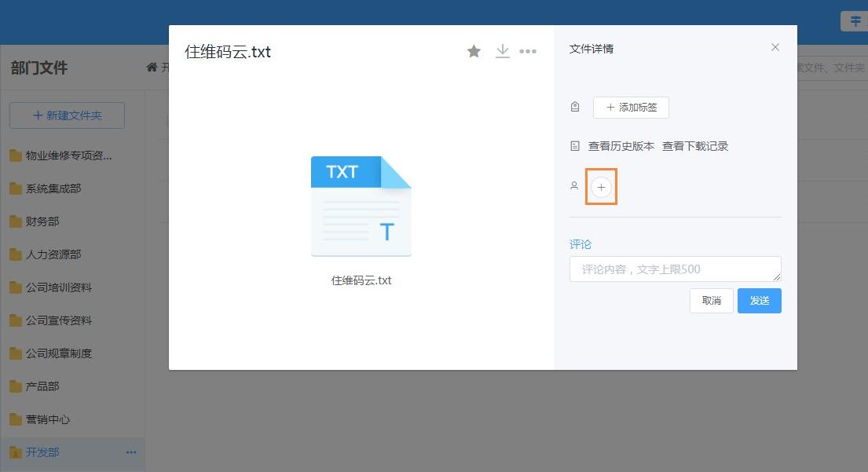Open the 产品部 folder
The image size is (868, 472).
point(35,386)
